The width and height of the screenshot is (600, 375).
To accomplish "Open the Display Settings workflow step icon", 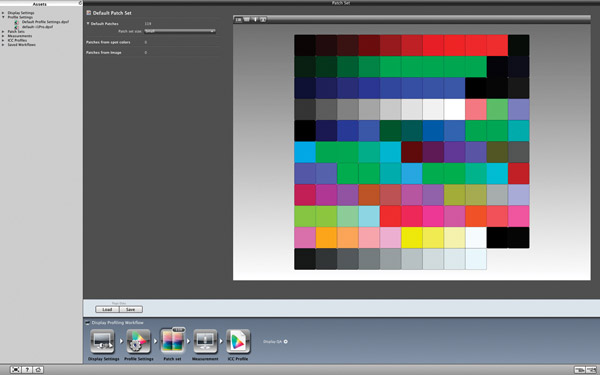I will pos(102,341).
